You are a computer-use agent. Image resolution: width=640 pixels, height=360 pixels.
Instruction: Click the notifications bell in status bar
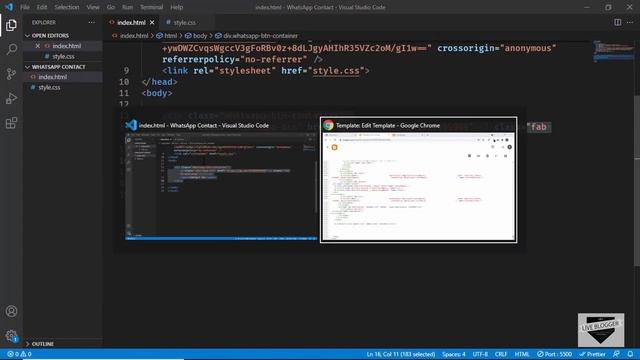coord(630,354)
